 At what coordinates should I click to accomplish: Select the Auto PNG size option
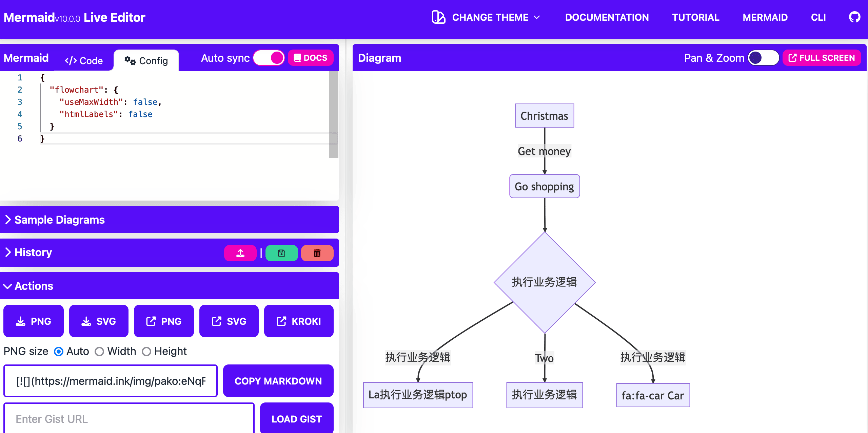tap(59, 352)
